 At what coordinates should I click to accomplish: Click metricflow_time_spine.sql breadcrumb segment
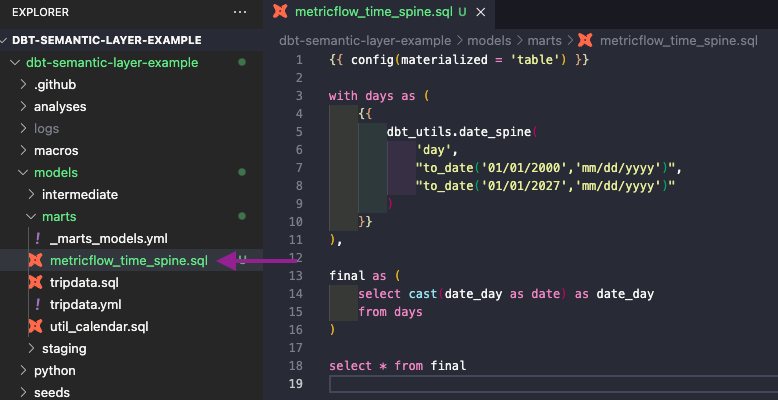(x=679, y=41)
